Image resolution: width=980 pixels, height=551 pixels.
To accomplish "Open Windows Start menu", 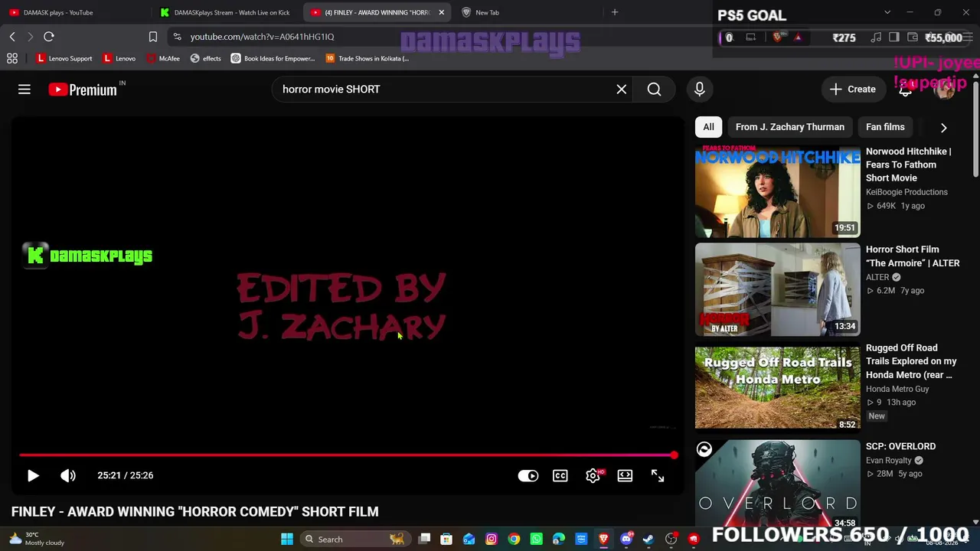I will tap(287, 540).
